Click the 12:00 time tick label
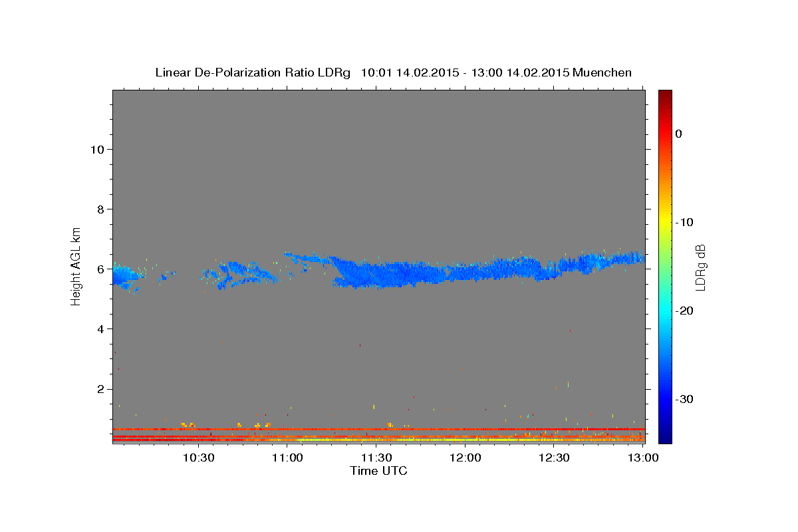Viewport: 798px width, 532px height. pos(465,458)
